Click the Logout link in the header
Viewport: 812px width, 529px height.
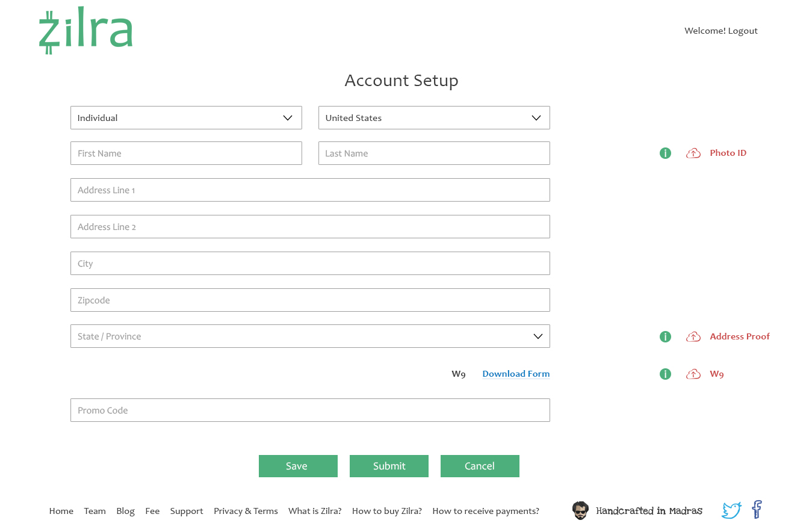tap(743, 31)
